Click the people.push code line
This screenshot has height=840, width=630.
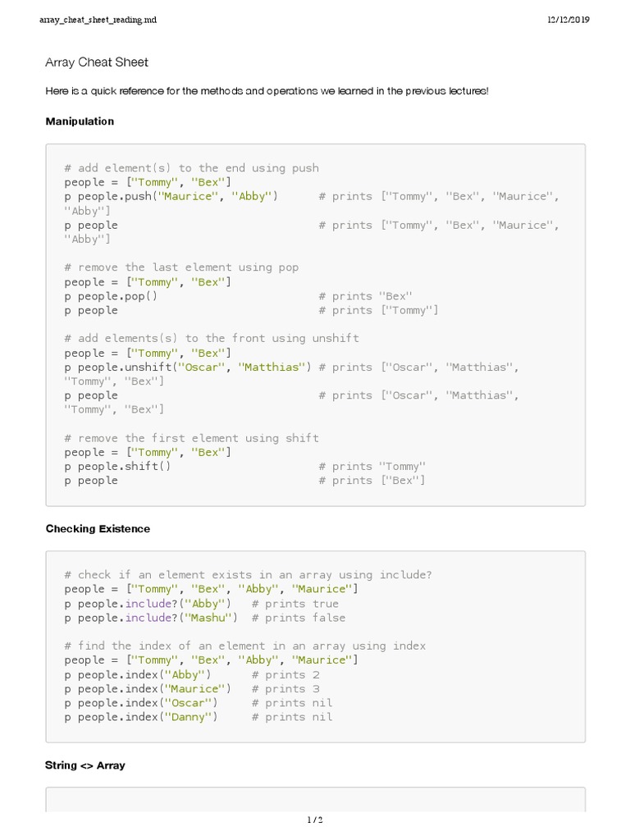tap(171, 197)
